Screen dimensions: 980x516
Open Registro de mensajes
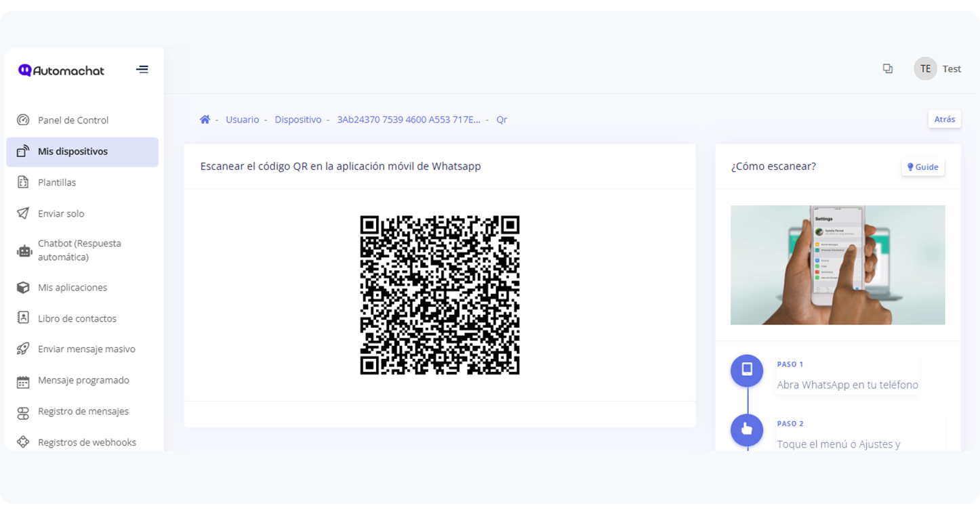[x=83, y=411]
